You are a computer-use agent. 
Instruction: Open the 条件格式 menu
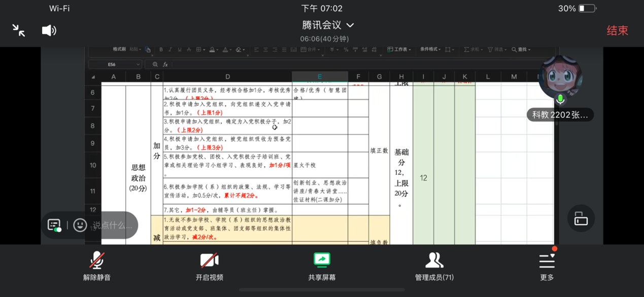(430, 50)
